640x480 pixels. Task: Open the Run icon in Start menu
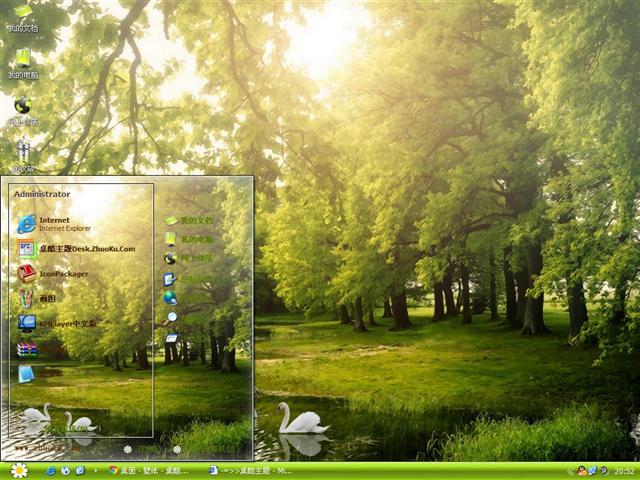[x=171, y=338]
